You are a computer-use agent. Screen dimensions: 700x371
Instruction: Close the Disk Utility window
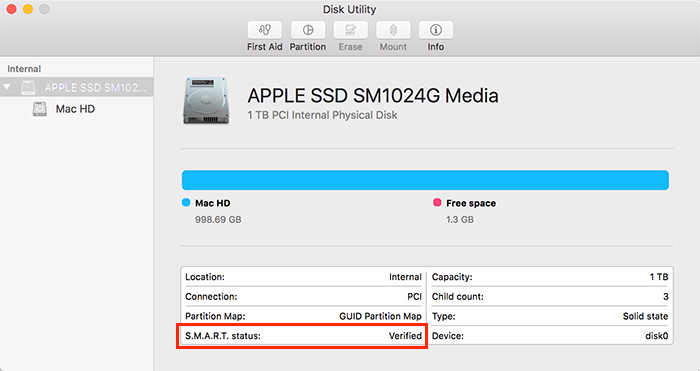12,9
